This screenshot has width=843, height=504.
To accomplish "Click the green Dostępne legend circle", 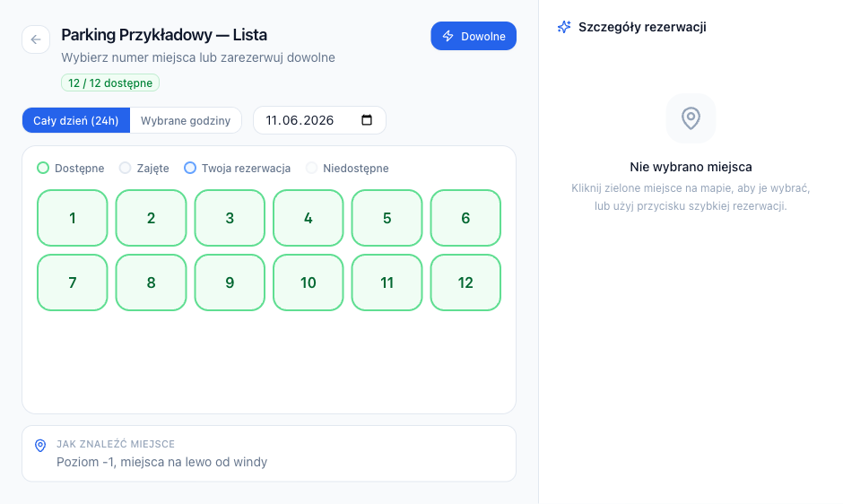I will (43, 168).
